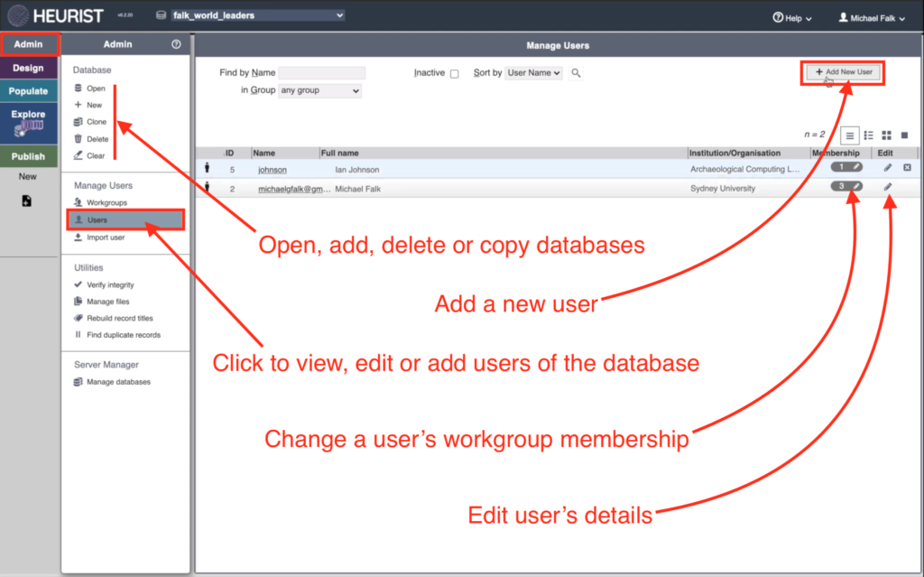
Task: Delete user johnson with X icon
Action: click(907, 168)
